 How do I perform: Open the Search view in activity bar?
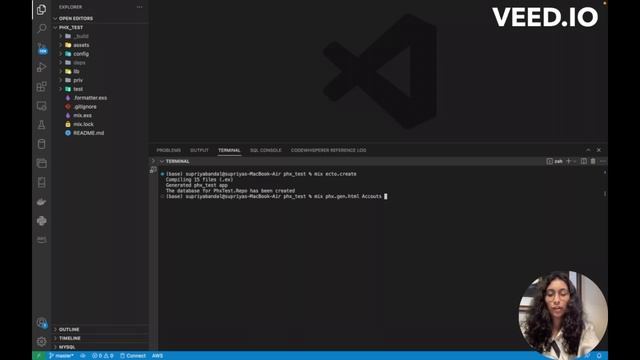coord(41,28)
